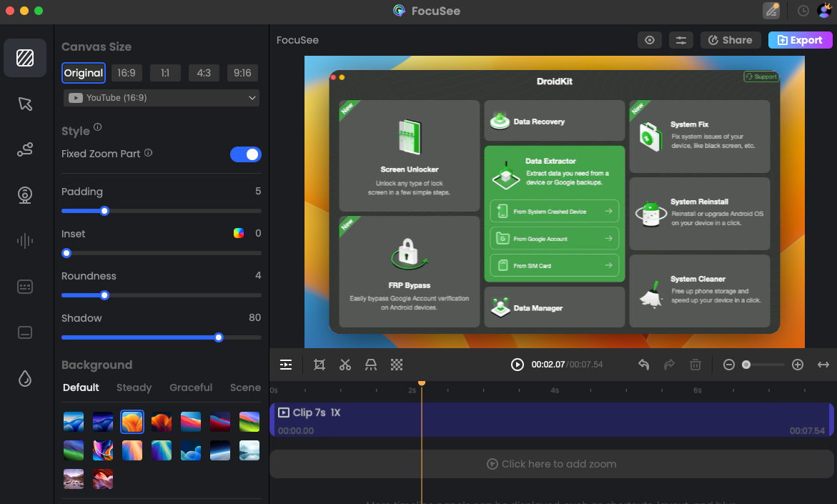Play the video preview
Image resolution: width=837 pixels, height=504 pixels.
tap(517, 365)
